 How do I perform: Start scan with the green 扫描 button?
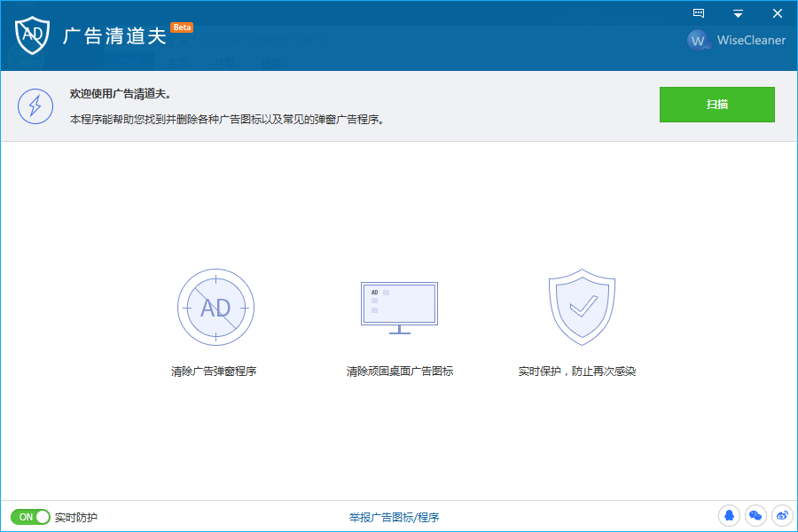click(717, 105)
